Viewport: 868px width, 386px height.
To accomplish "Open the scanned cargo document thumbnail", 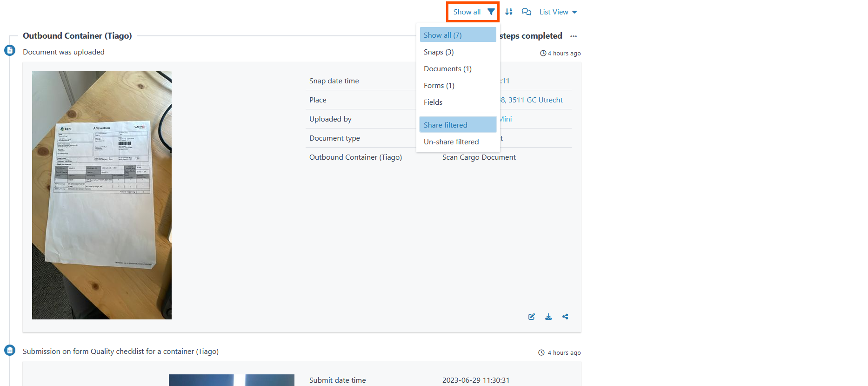I will pos(102,195).
